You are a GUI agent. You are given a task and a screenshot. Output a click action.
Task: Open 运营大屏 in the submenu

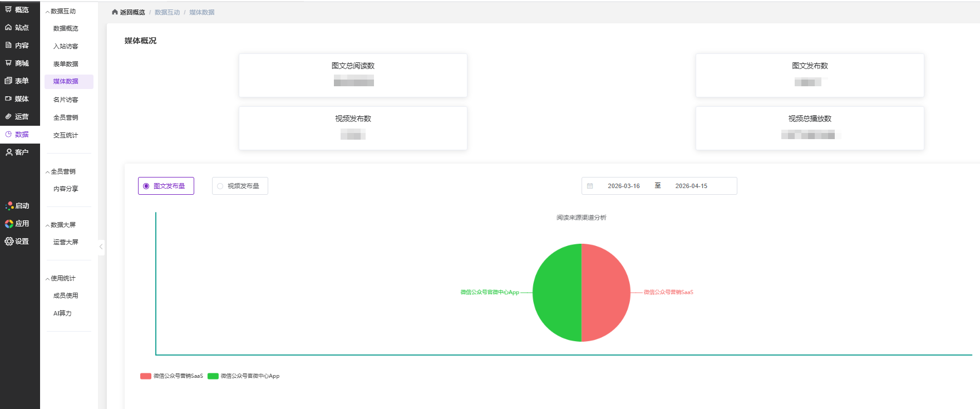coord(66,242)
